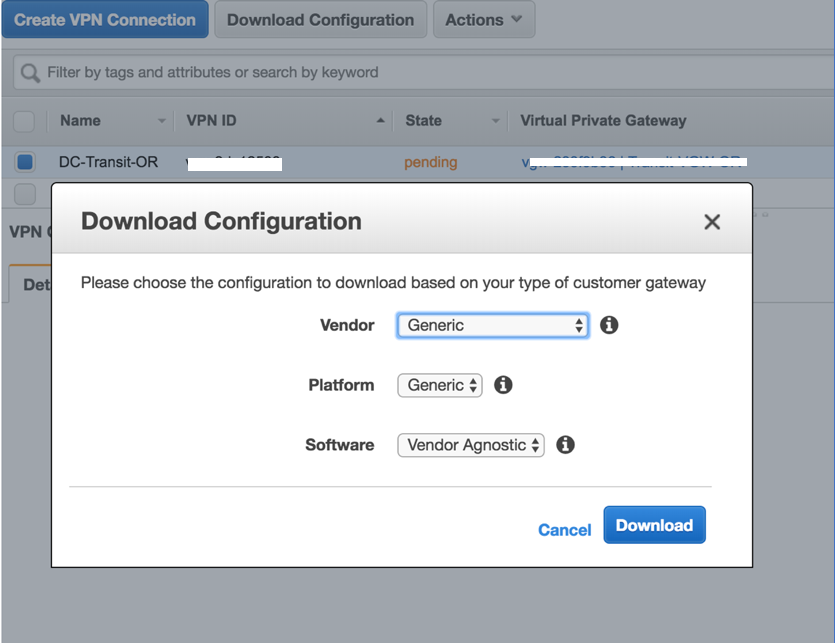The width and height of the screenshot is (835, 643).
Task: Open the Platform dropdown in the dialog
Action: (439, 384)
